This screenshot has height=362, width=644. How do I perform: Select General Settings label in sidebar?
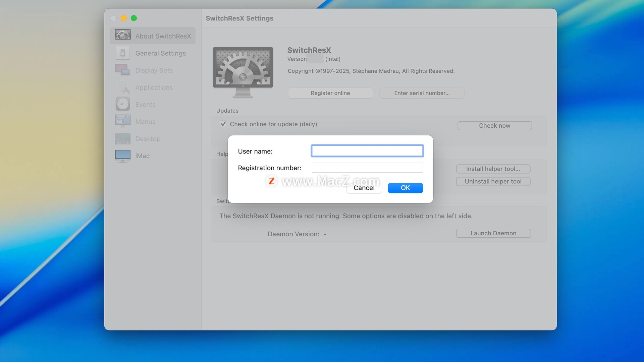(160, 53)
